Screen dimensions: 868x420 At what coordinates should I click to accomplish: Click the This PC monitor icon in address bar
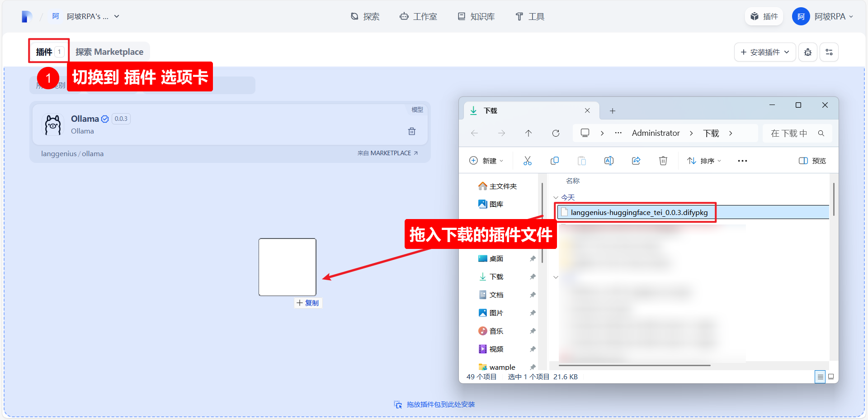click(x=585, y=133)
